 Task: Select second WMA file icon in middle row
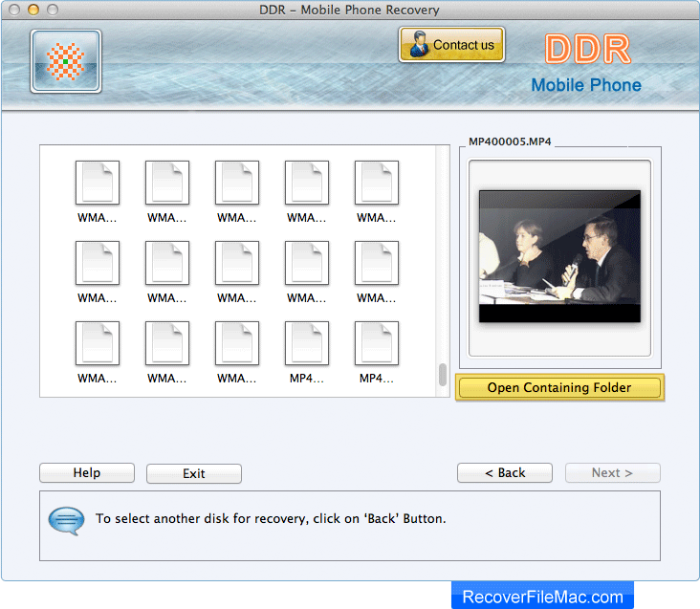pyautogui.click(x=167, y=263)
